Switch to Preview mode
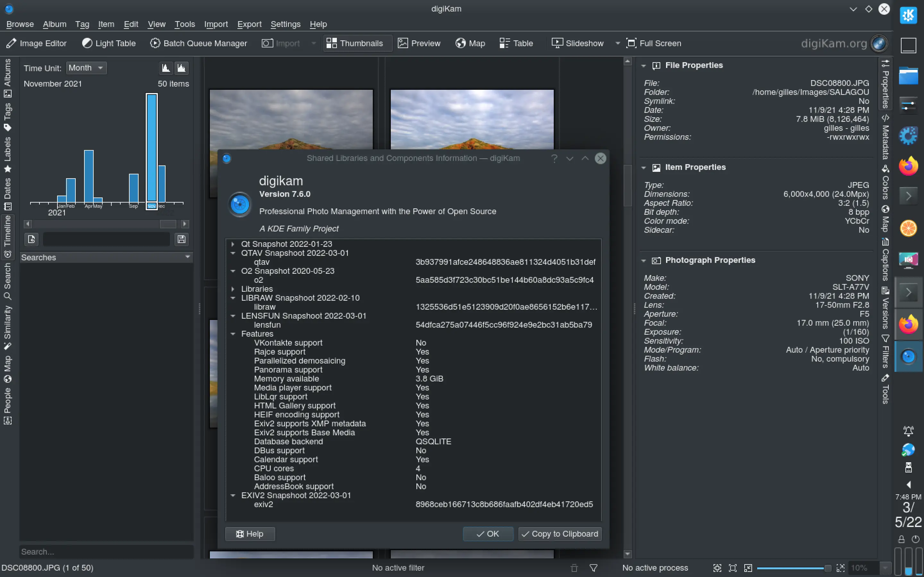 [419, 43]
